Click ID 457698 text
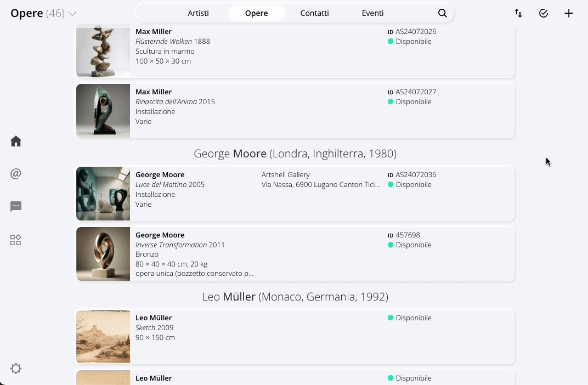This screenshot has height=385, width=588. click(x=404, y=235)
